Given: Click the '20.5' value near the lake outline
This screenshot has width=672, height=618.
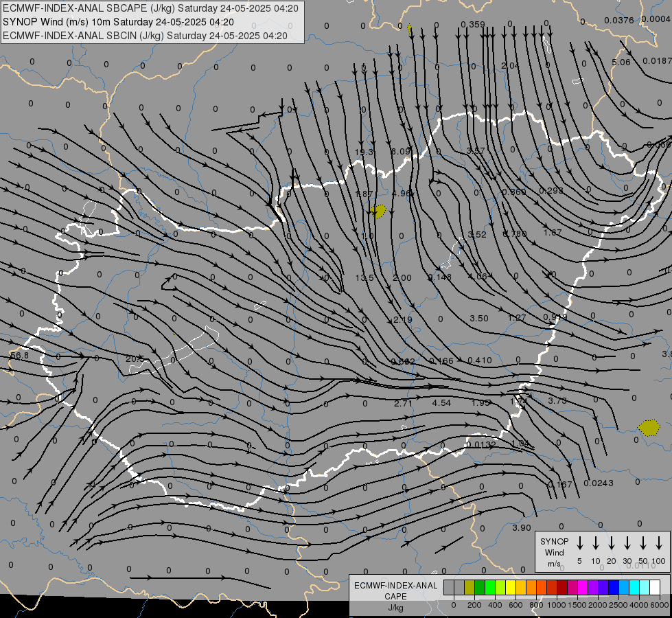Looking at the screenshot, I should pyautogui.click(x=135, y=358).
